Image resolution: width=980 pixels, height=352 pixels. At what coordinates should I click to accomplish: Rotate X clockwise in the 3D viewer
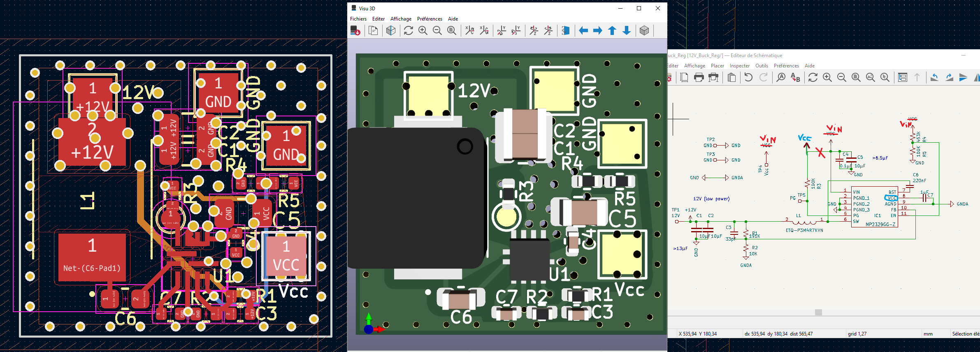[x=469, y=30]
